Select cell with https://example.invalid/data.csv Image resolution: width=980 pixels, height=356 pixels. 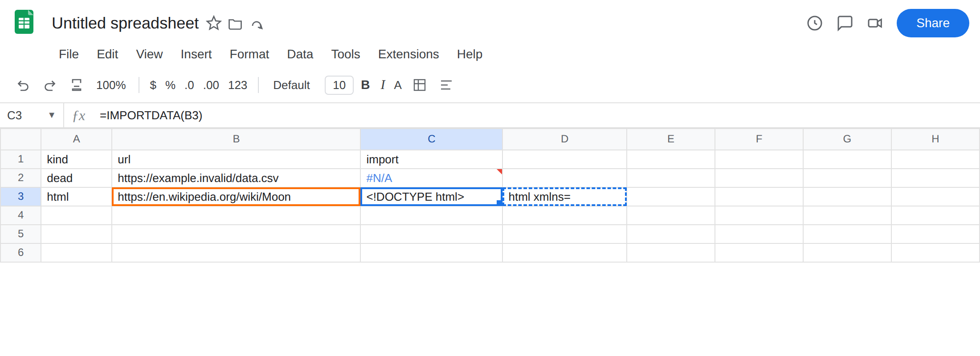click(236, 178)
